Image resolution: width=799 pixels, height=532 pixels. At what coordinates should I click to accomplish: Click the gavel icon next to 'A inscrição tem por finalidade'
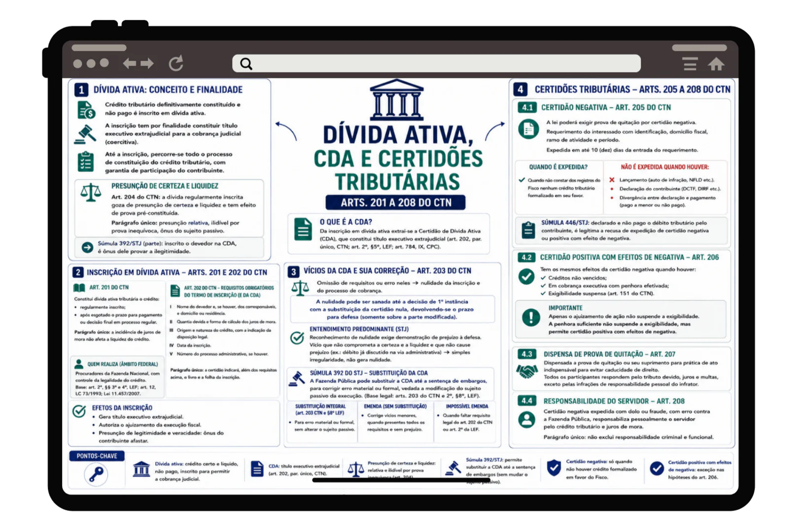(x=85, y=134)
